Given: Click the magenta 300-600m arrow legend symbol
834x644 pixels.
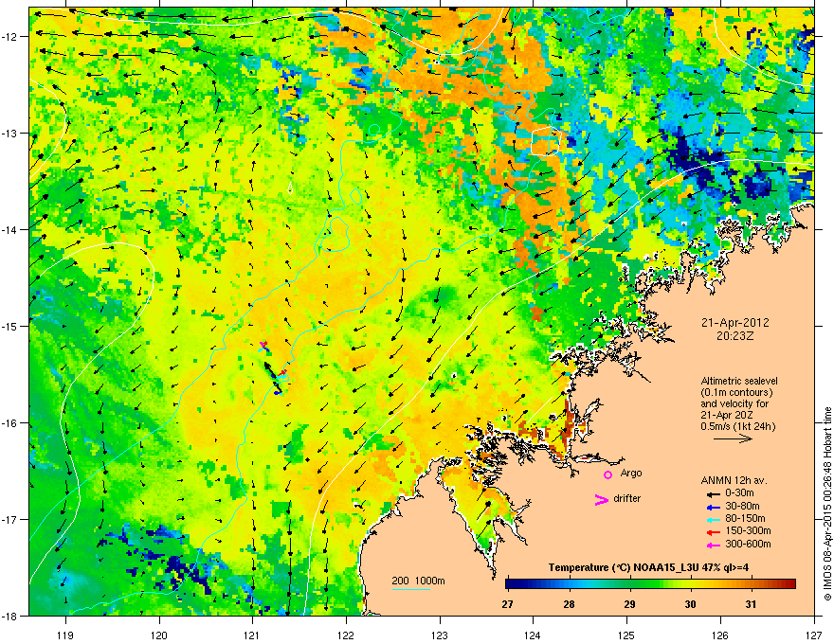Looking at the screenshot, I should click(x=712, y=545).
